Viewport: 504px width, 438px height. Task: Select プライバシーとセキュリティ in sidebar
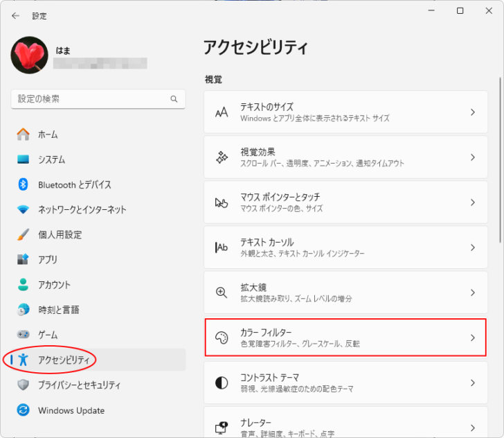(x=98, y=385)
